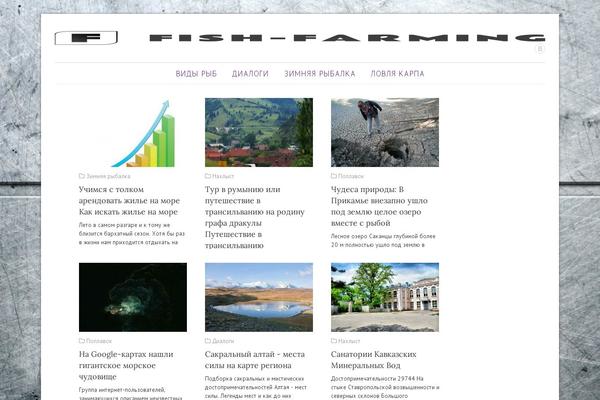Click the FISH-FARMING site title
Viewport: 600px width, 400px height.
[x=347, y=38]
